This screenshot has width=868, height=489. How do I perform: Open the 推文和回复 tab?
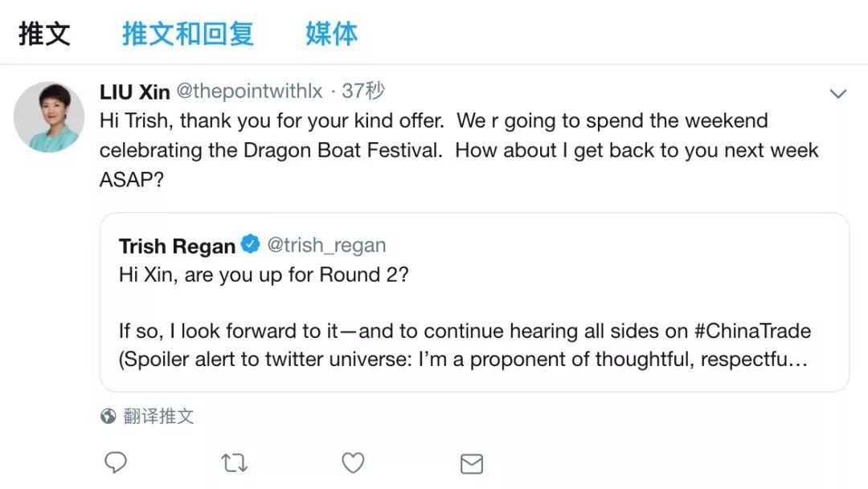point(188,34)
